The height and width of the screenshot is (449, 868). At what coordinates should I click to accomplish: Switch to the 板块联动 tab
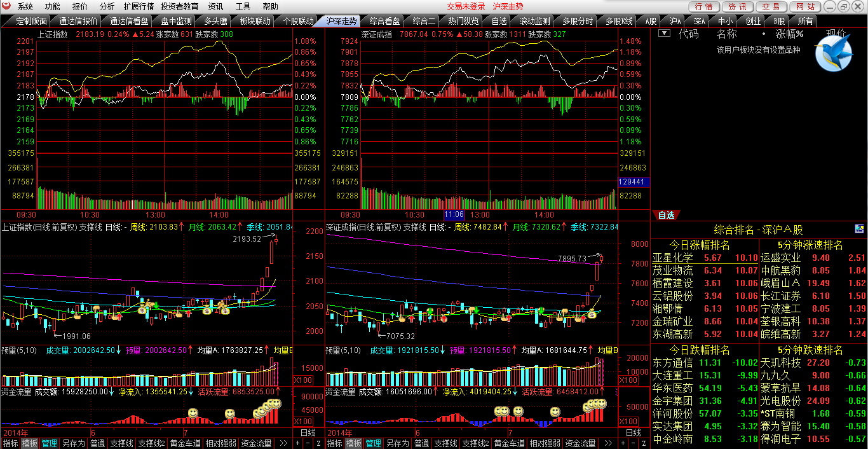(x=255, y=21)
